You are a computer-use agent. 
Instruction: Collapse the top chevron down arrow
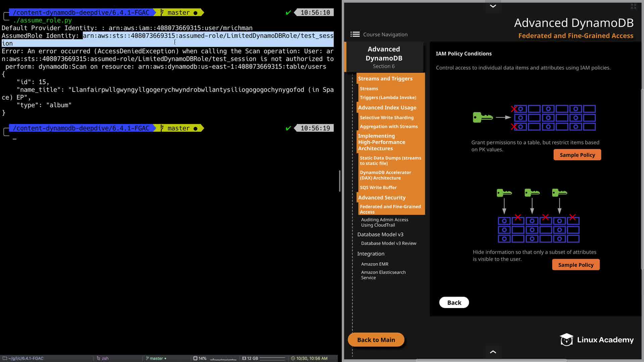[x=493, y=6]
